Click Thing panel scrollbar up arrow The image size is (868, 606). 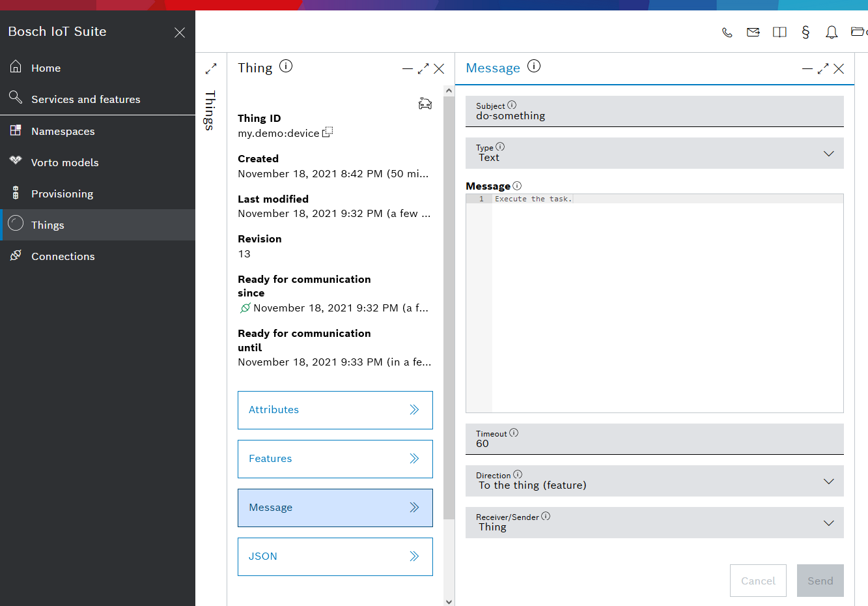pyautogui.click(x=449, y=91)
